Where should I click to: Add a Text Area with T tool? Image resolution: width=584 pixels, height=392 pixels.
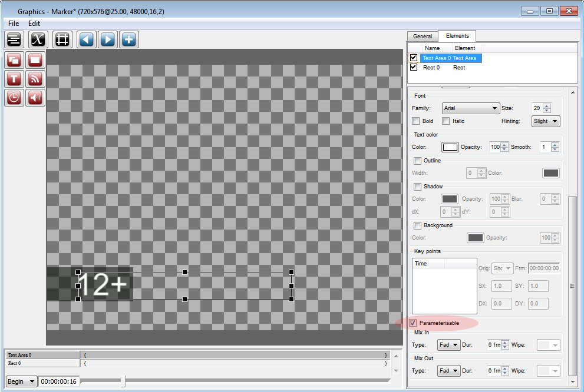(14, 79)
